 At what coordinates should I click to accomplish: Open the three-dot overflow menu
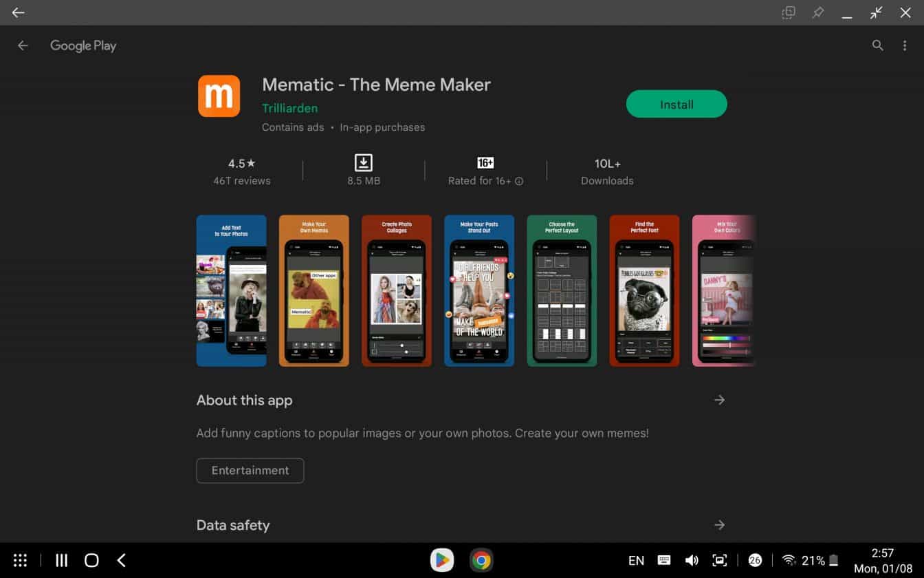[x=905, y=45]
